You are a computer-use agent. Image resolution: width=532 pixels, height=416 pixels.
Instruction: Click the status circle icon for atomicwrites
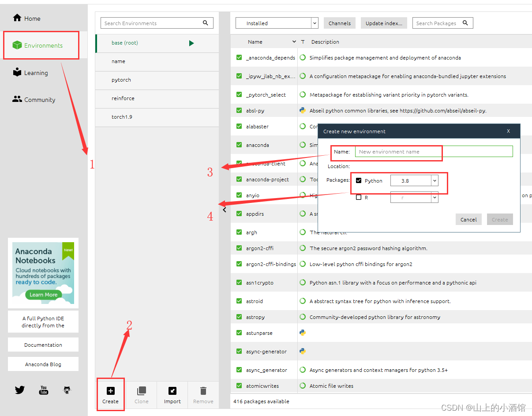(303, 386)
